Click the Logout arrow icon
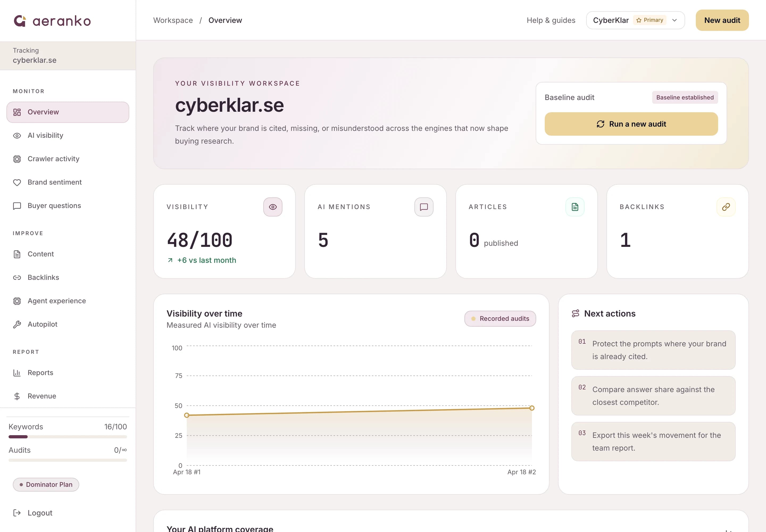The width and height of the screenshot is (766, 532). point(17,513)
